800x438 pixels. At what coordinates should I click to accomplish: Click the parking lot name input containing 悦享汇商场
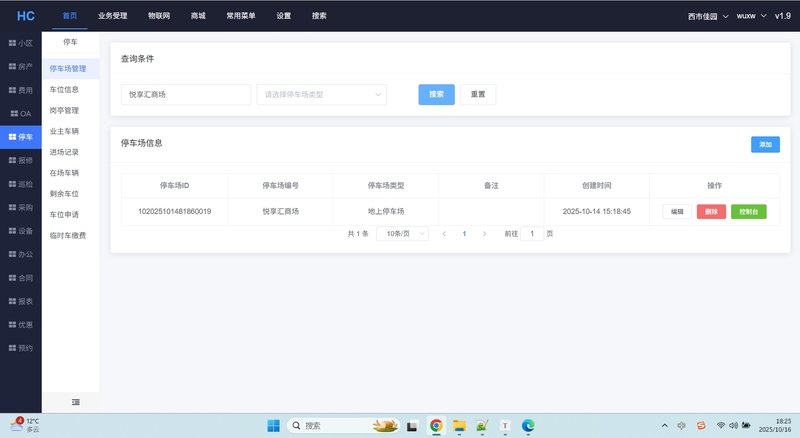pyautogui.click(x=185, y=94)
